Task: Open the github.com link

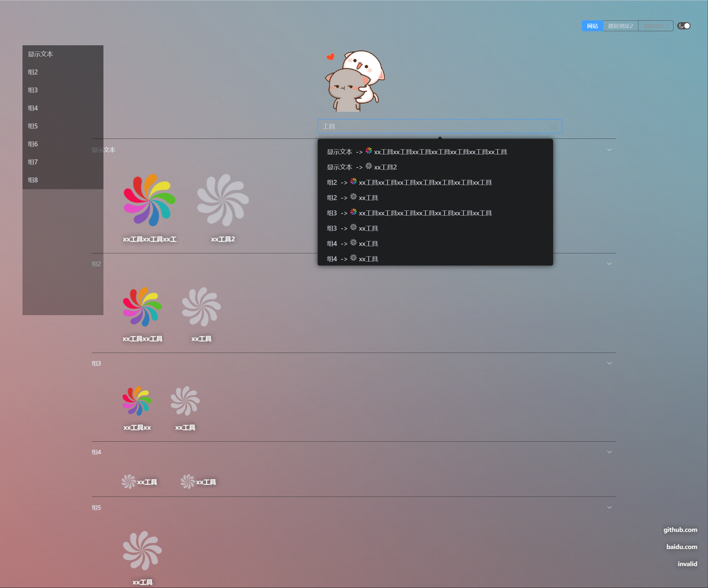Action: 680,530
